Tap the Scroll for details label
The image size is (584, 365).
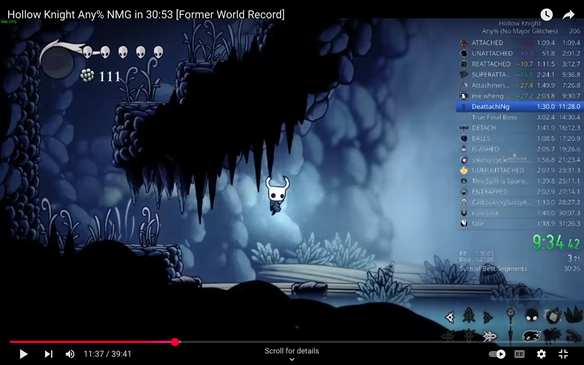[x=292, y=351]
